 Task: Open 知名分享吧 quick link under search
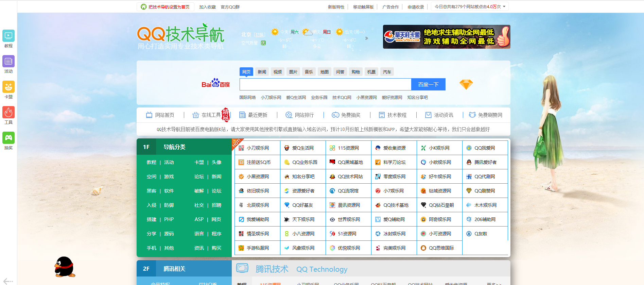417,97
